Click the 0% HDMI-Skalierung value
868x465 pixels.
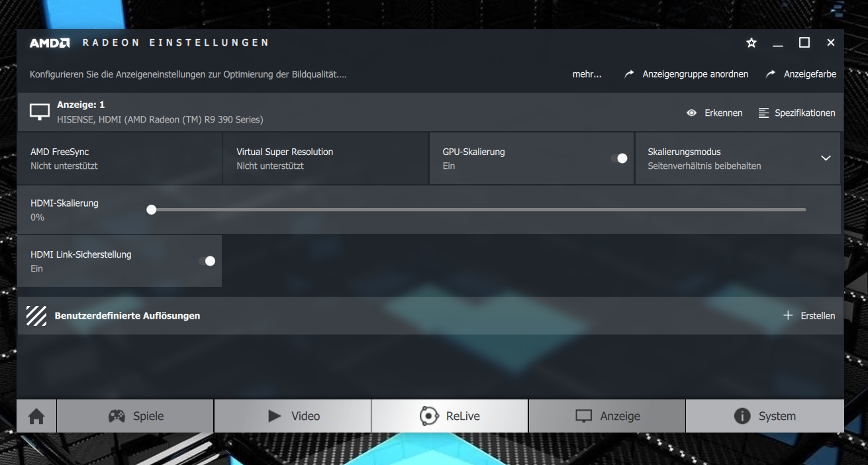click(x=37, y=217)
